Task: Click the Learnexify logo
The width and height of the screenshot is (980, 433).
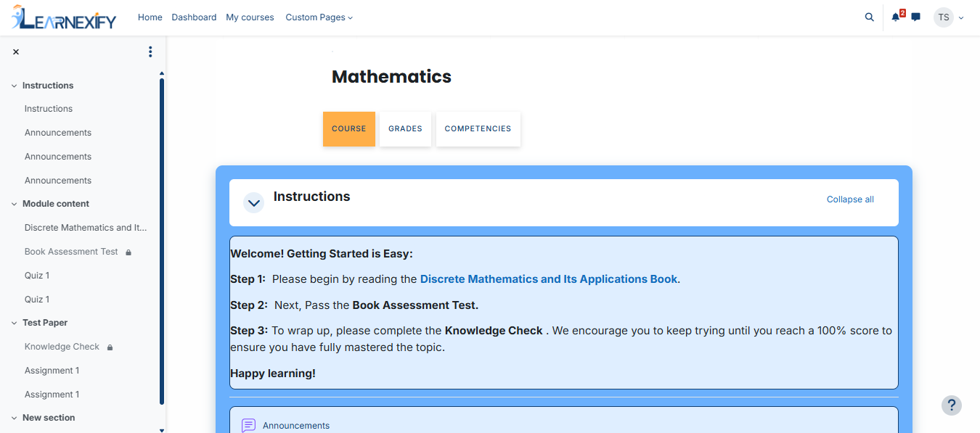Action: click(x=64, y=17)
